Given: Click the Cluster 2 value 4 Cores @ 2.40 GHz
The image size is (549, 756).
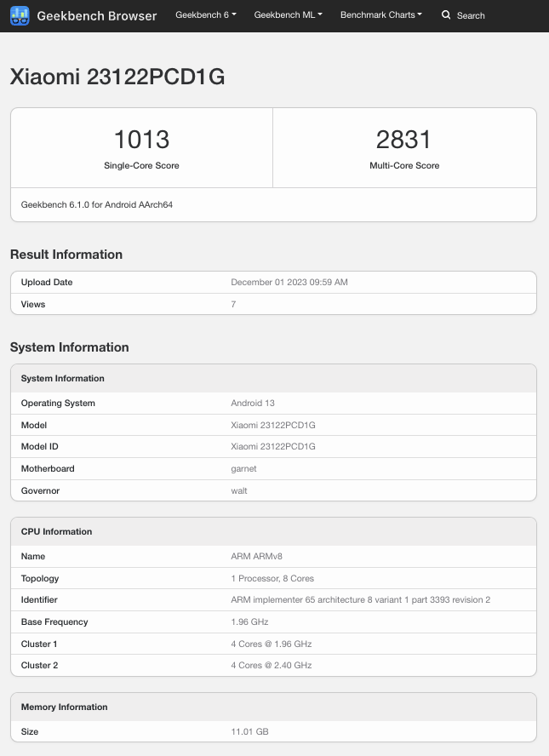Looking at the screenshot, I should click(272, 665).
